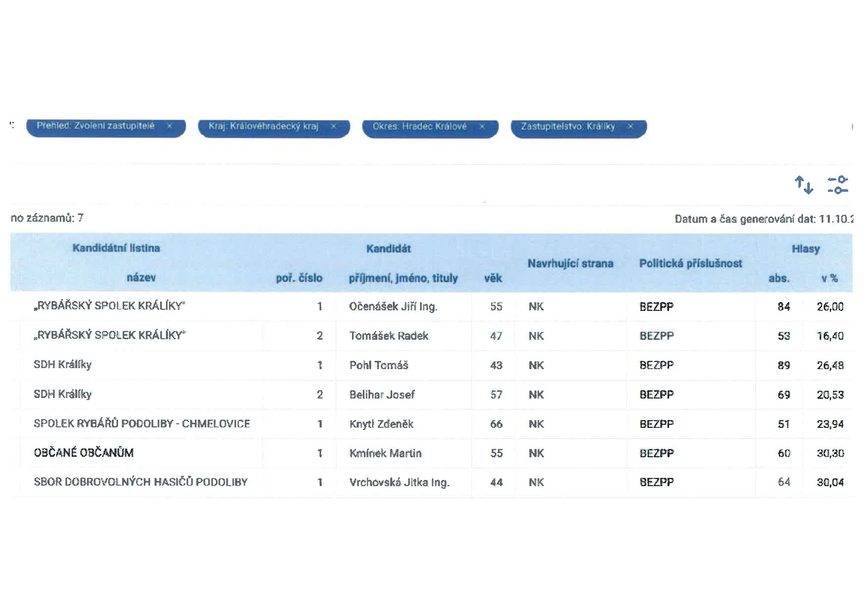Screen dimensions: 868x614
Task: Click the '30,30' percentage value
Action: pyautogui.click(x=830, y=453)
